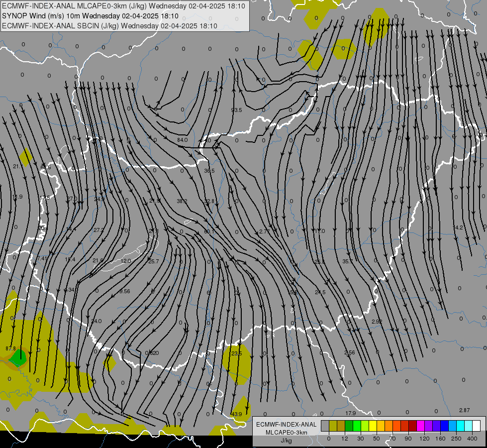
Task: Click the map value 14.4
Action: point(71,229)
